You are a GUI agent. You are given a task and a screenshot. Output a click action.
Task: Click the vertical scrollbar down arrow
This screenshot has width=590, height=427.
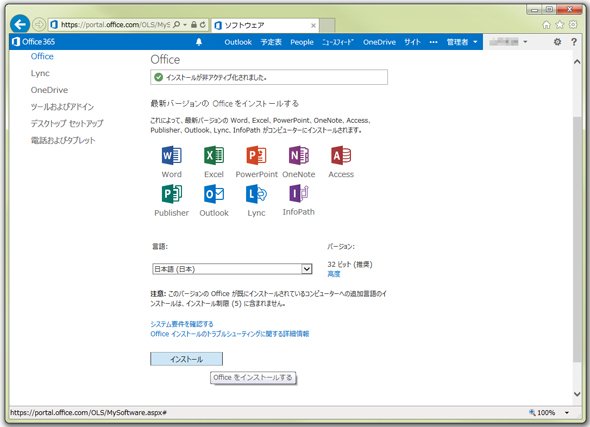(577, 394)
